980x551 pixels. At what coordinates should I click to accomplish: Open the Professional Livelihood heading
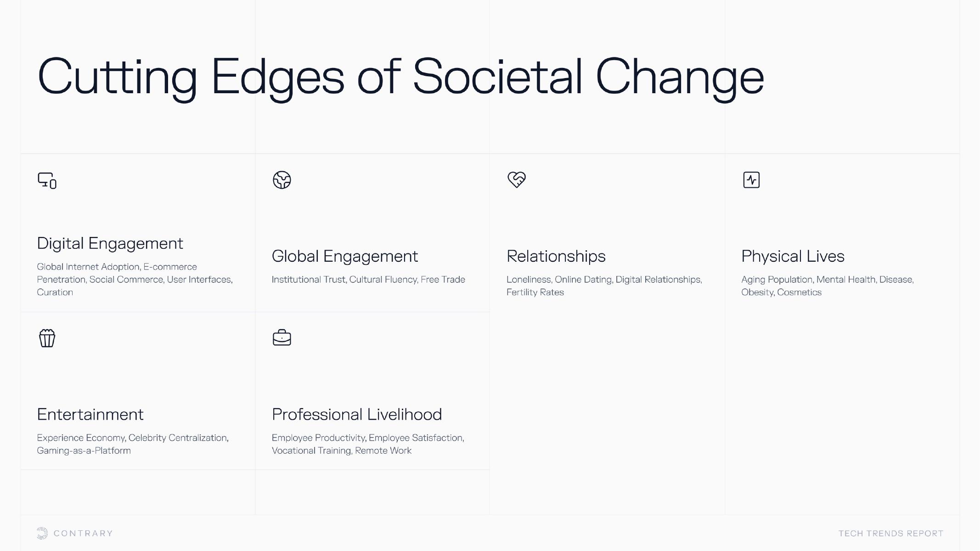(x=356, y=415)
